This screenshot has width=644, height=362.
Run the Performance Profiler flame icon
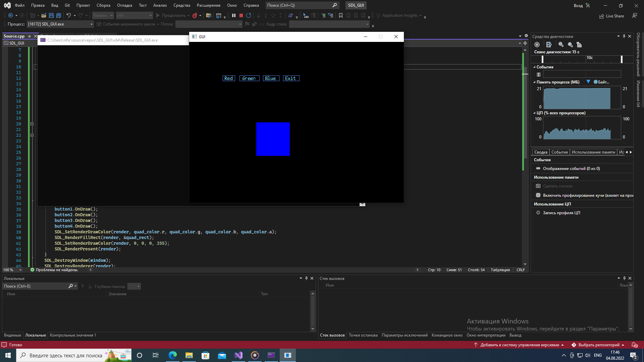(196, 15)
